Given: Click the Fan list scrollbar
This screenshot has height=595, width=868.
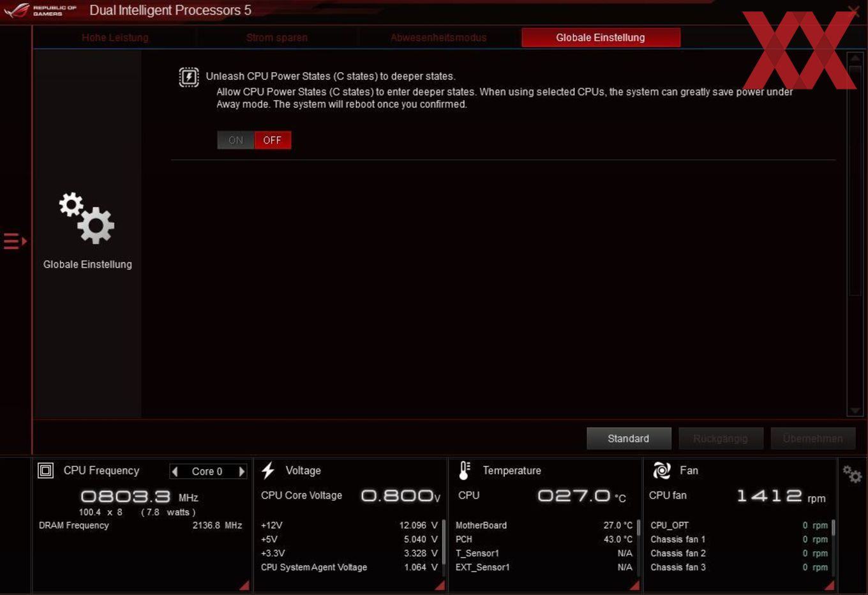Looking at the screenshot, I should (833, 546).
